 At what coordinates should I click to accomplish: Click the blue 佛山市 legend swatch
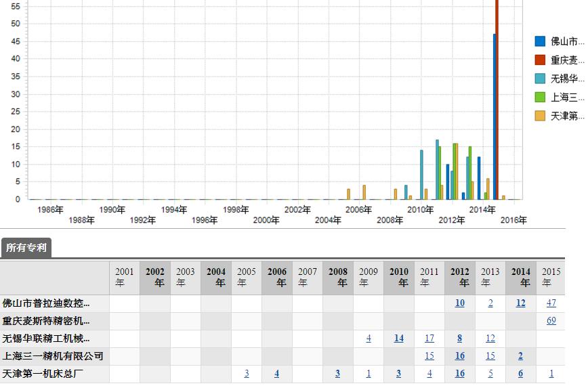(540, 41)
